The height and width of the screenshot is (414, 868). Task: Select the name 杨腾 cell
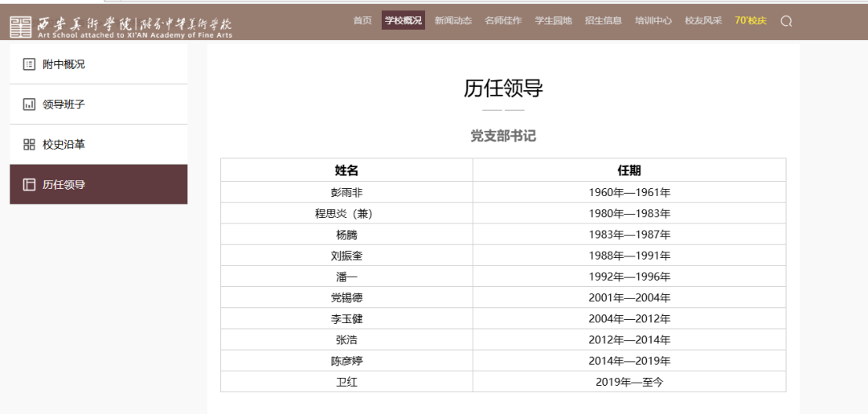[x=346, y=234]
